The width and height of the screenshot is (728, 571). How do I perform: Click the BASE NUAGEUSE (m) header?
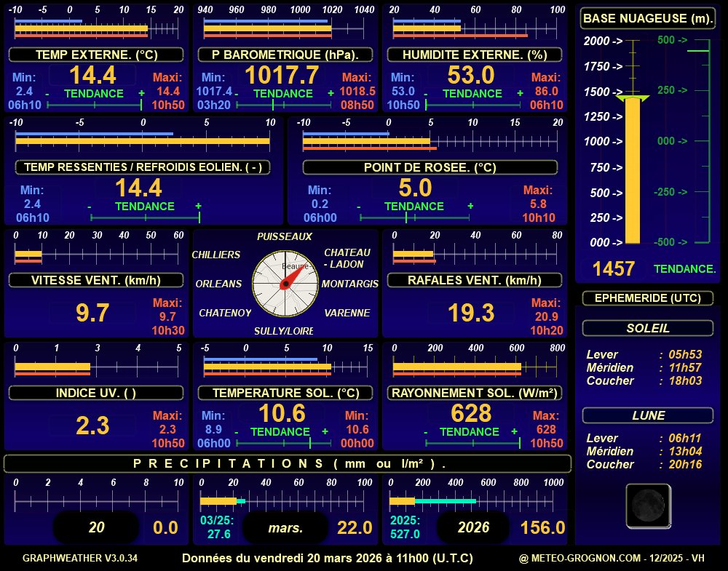(x=648, y=18)
